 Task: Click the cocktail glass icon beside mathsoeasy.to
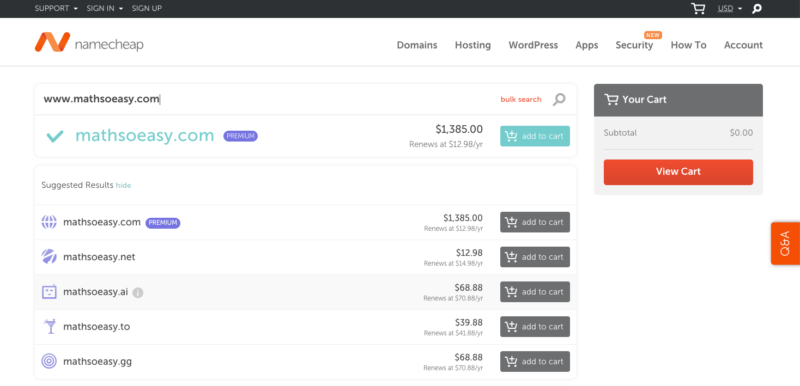point(49,326)
